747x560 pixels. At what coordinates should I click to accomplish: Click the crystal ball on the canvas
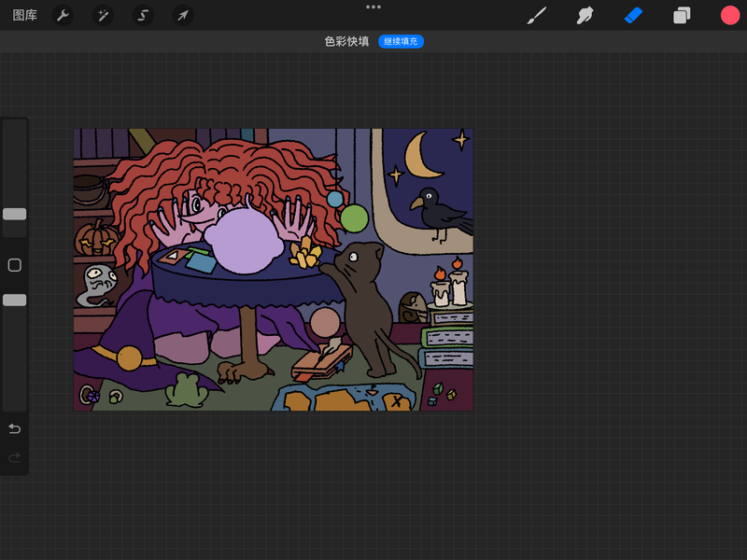[x=245, y=241]
